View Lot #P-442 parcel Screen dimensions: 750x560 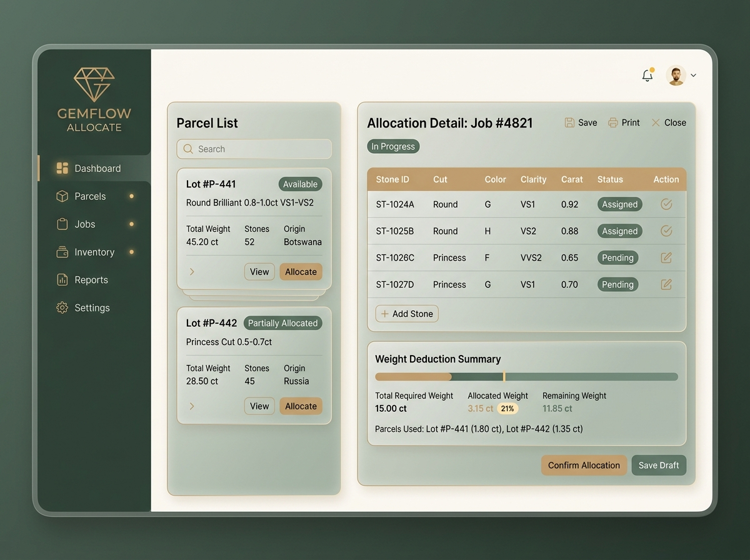point(259,406)
